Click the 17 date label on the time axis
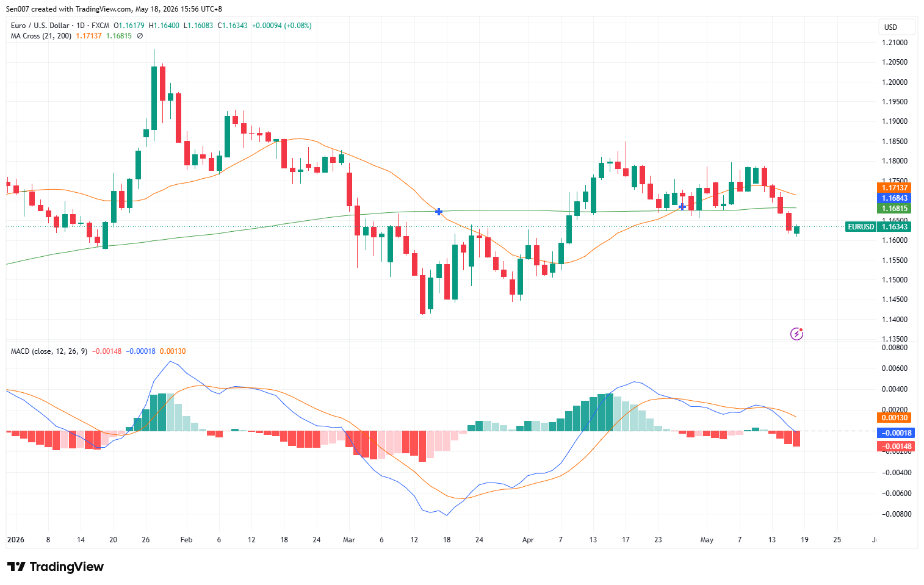Screen dimensions: 924x585 pos(626,540)
